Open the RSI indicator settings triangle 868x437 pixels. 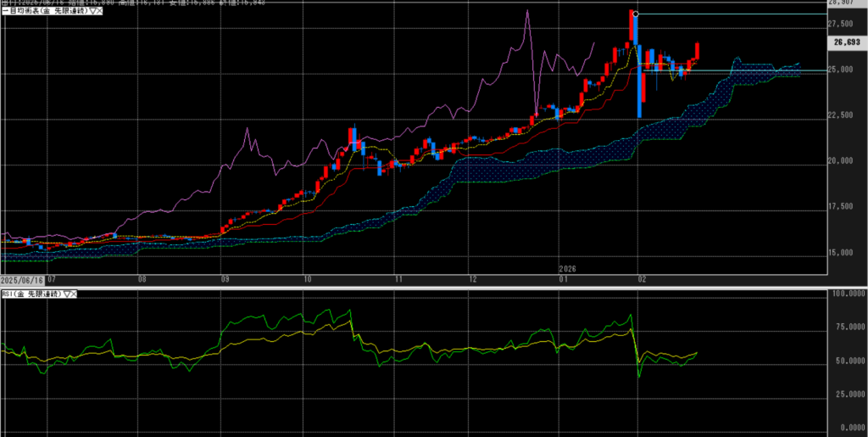pos(66,294)
